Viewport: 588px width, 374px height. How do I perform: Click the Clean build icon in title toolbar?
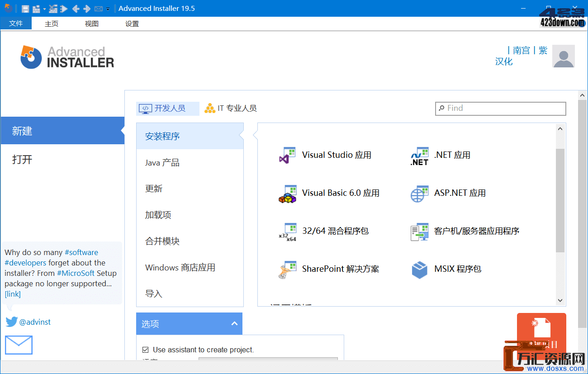coord(53,9)
